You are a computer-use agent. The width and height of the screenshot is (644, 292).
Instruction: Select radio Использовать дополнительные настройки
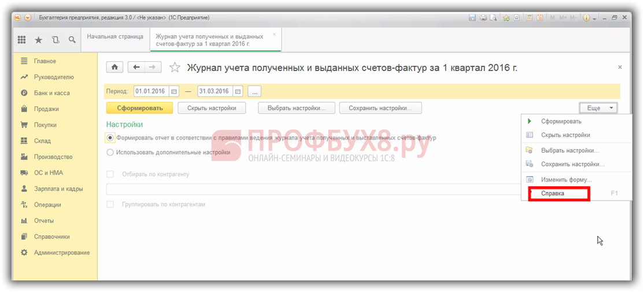[110, 153]
